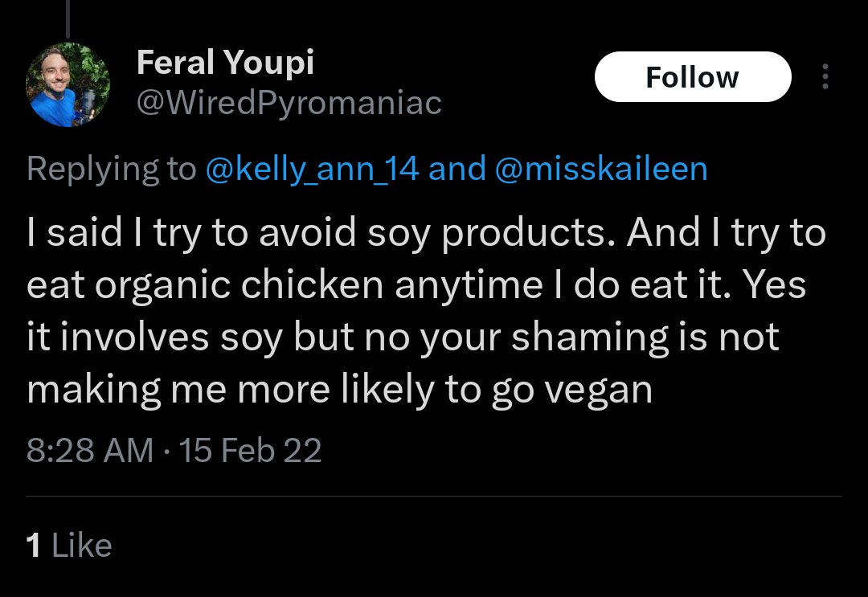
Task: Click the word 'and' between the mentions
Action: click(x=457, y=169)
